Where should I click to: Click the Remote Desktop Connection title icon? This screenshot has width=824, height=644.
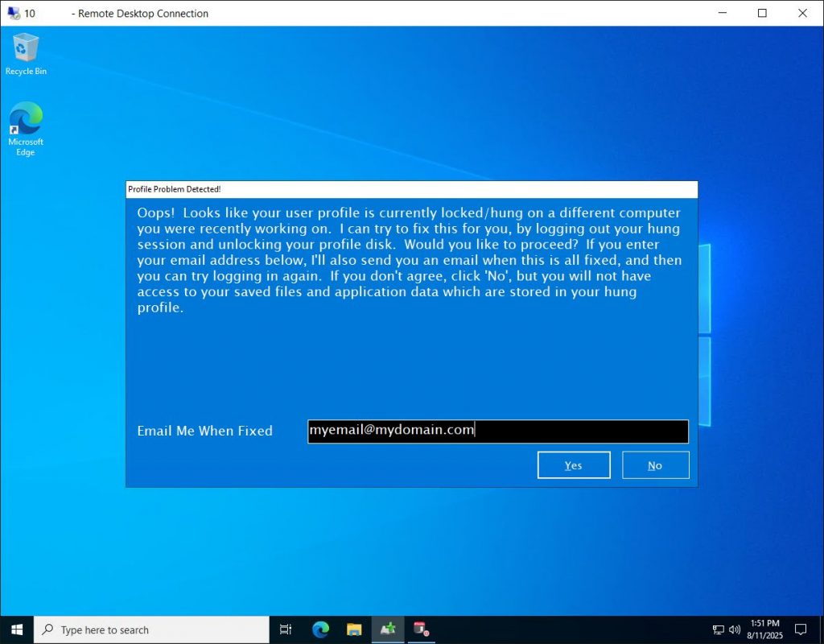click(14, 13)
